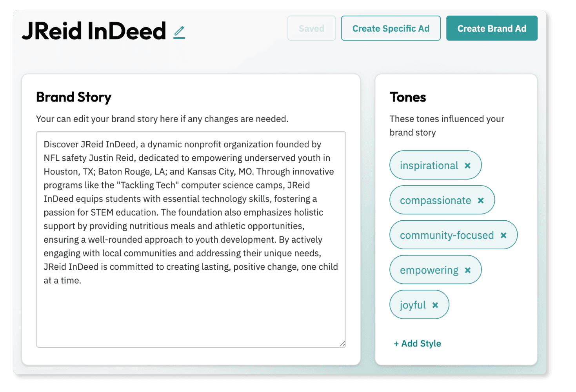576x392 pixels.
Task: Select the inspirational tone chip label
Action: (429, 165)
